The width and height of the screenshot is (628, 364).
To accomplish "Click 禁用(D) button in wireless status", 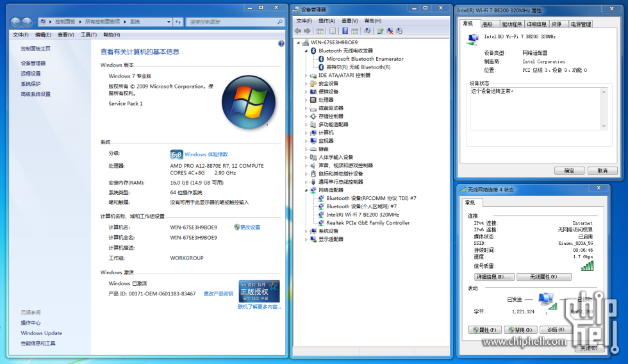I will [520, 330].
